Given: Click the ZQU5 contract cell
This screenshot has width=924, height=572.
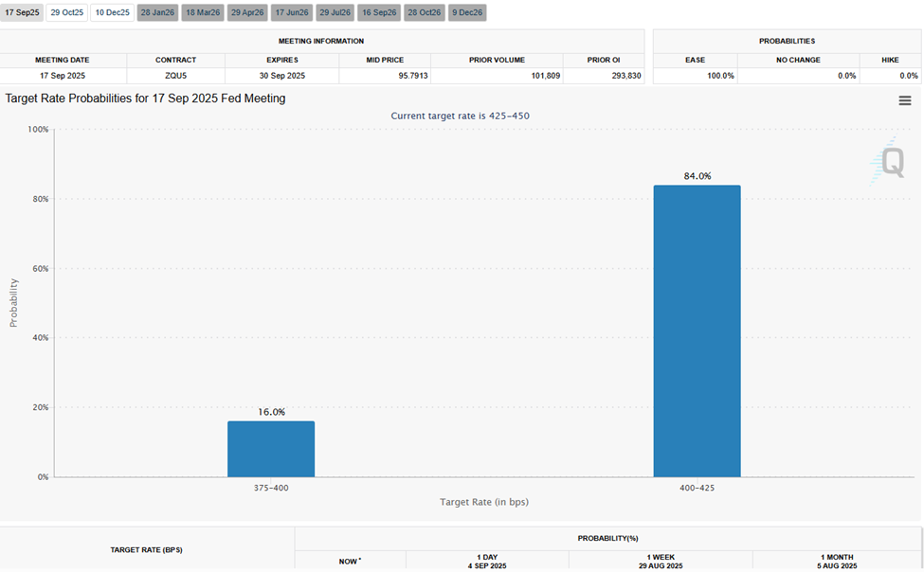Looking at the screenshot, I should pyautogui.click(x=176, y=75).
